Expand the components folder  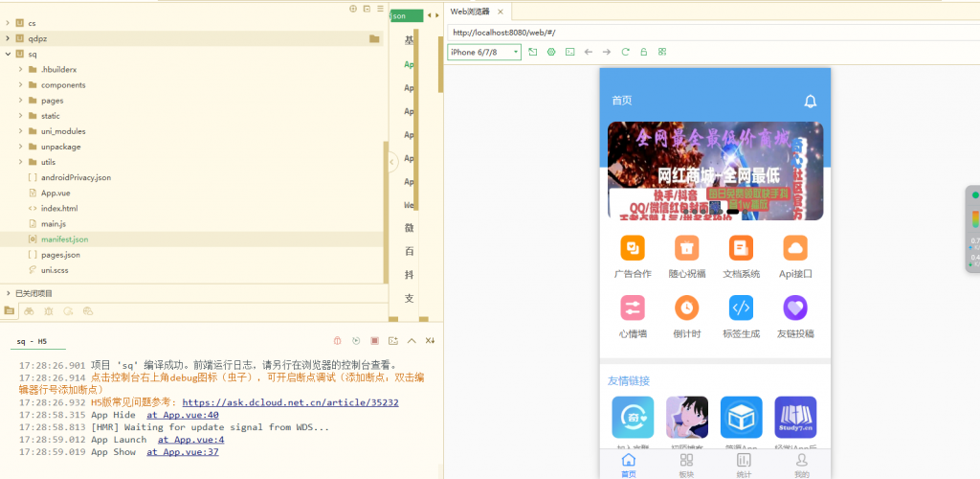(x=21, y=85)
